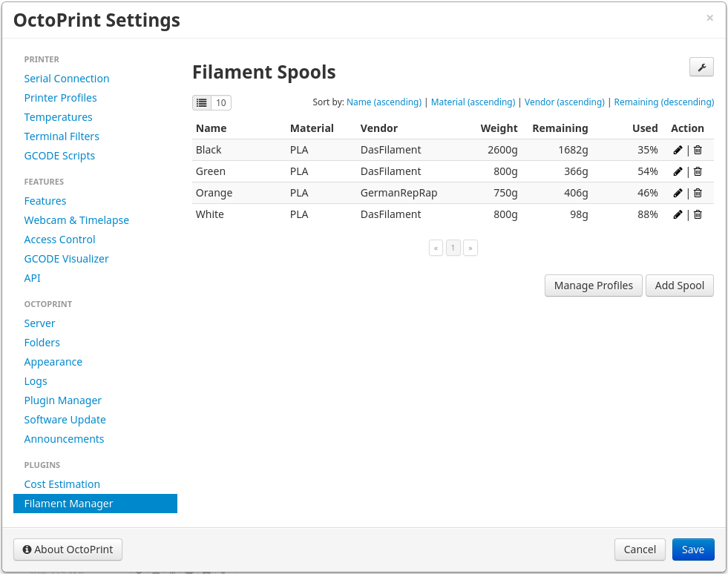Open Cost Estimation plugin settings

pyautogui.click(x=62, y=484)
